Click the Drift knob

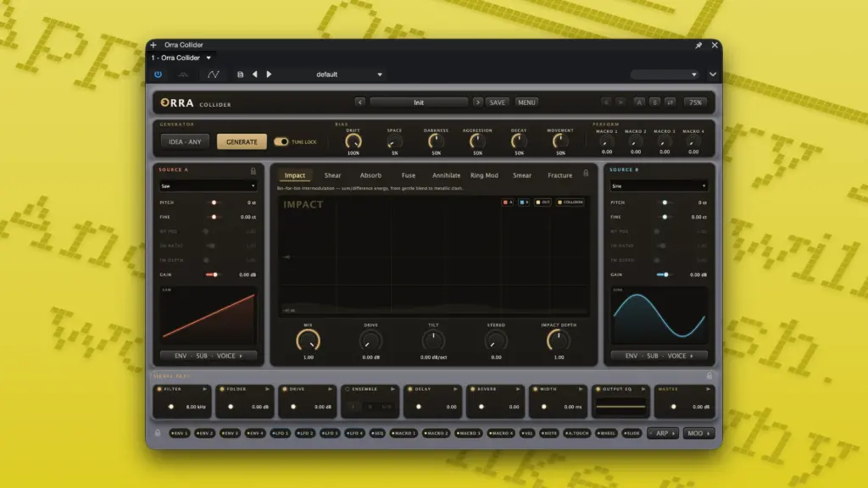353,141
